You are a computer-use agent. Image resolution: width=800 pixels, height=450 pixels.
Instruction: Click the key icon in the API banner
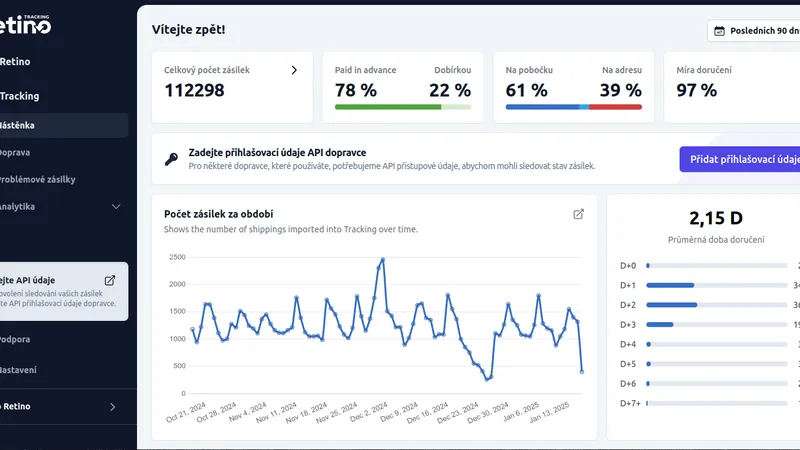pyautogui.click(x=171, y=159)
